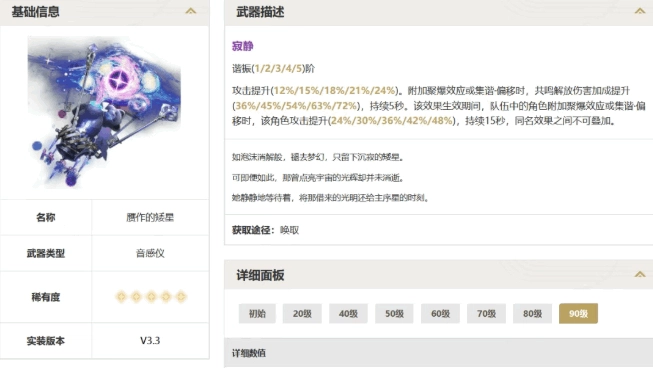Select the 初始 level tab
This screenshot has width=653, height=368.
pyautogui.click(x=257, y=313)
